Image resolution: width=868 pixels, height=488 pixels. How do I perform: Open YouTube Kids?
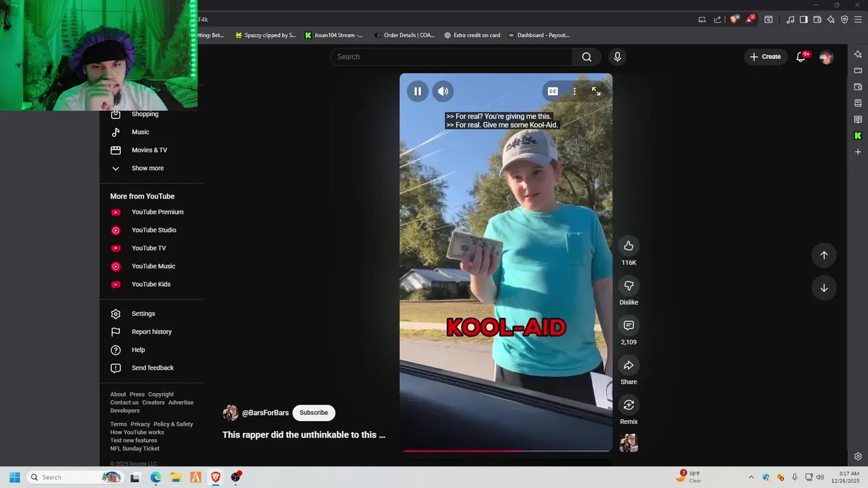coord(151,285)
